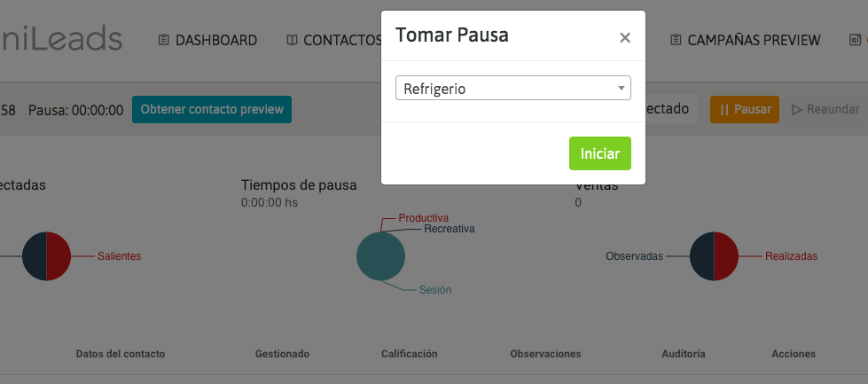This screenshot has width=868, height=384.
Task: Click the Dashboard icon in the navbar
Action: pos(163,40)
